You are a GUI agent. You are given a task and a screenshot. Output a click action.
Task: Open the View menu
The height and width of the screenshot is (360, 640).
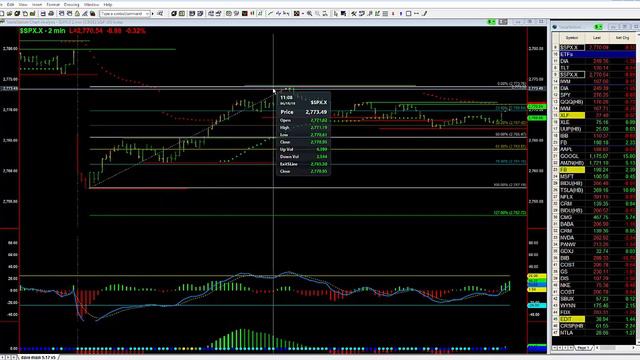(23, 4)
